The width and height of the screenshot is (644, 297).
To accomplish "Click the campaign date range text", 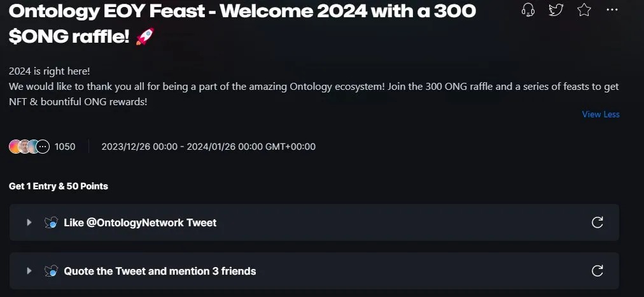I will (x=208, y=147).
